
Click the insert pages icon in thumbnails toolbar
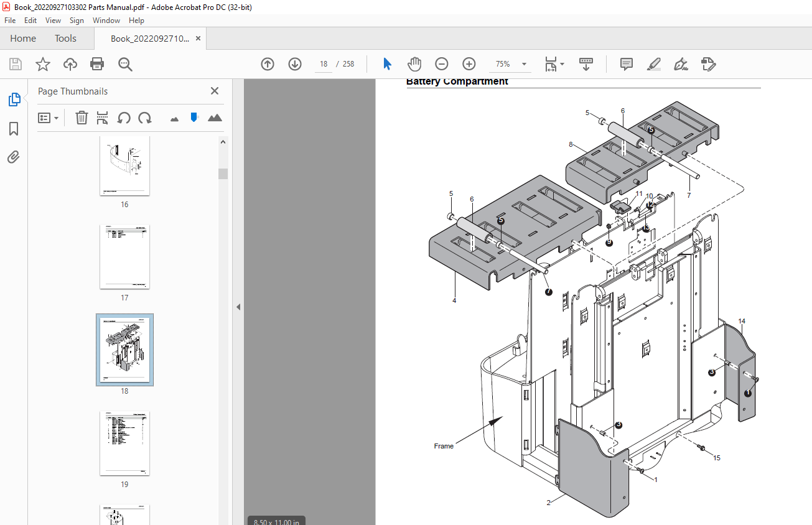pyautogui.click(x=103, y=118)
